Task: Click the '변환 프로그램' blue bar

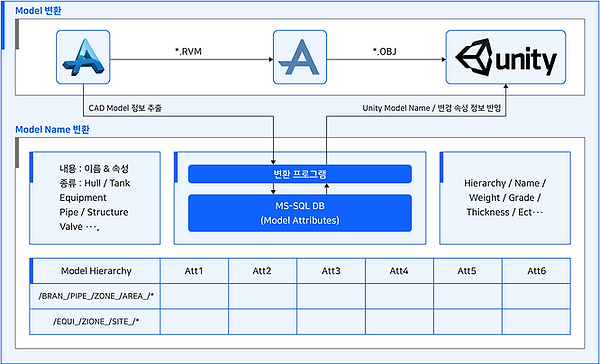Action: click(300, 174)
